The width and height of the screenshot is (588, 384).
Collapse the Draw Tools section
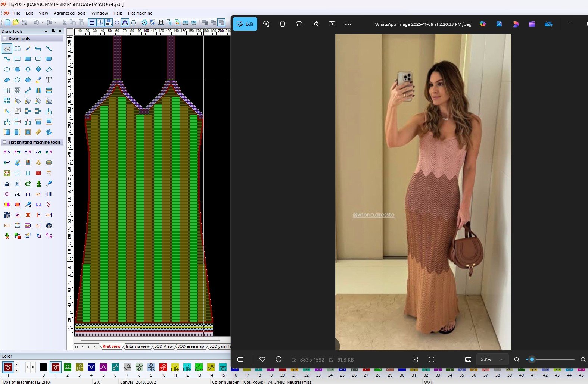click(4, 38)
